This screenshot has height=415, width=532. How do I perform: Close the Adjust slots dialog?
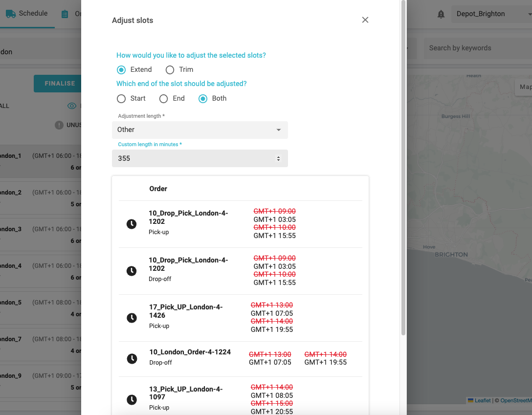click(365, 20)
